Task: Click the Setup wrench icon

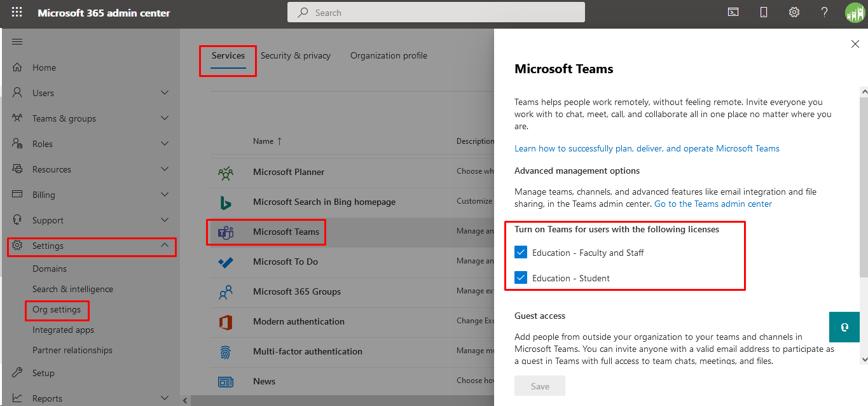Action: click(18, 373)
